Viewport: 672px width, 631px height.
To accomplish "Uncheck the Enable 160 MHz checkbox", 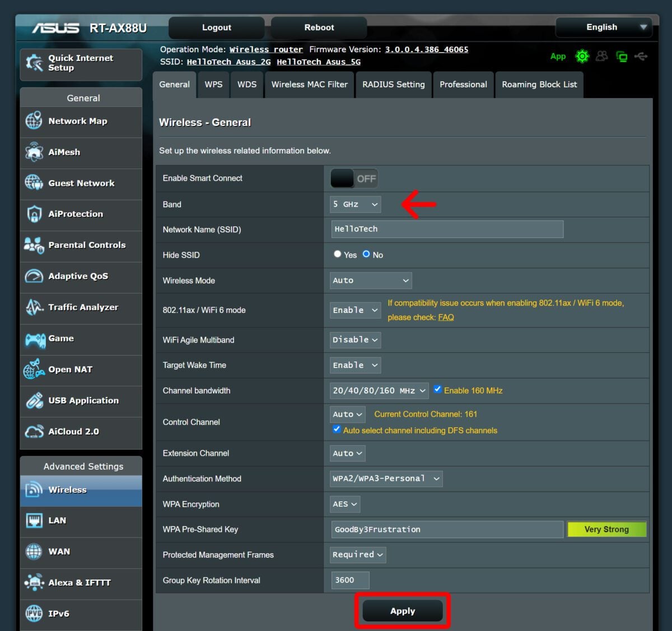I will click(x=437, y=390).
